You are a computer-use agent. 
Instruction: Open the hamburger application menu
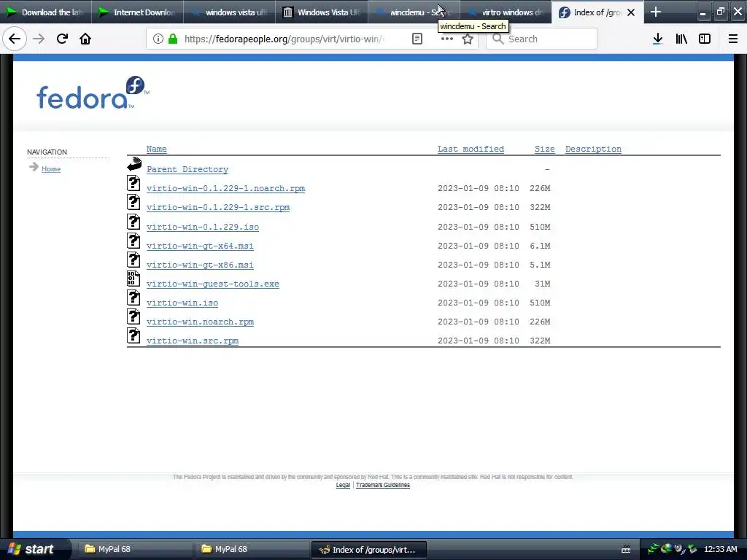pos(732,39)
